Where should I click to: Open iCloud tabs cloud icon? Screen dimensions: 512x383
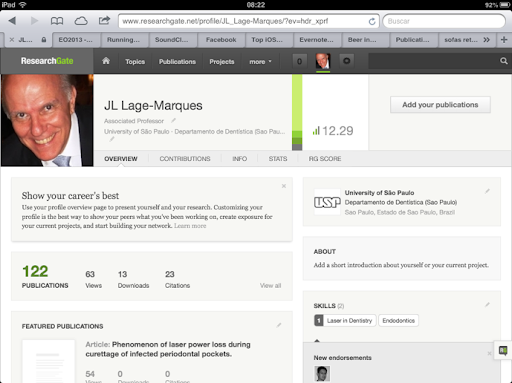(x=81, y=21)
